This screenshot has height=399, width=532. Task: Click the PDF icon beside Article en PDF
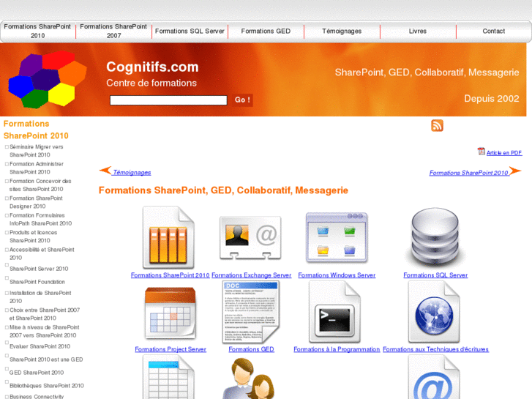[481, 152]
